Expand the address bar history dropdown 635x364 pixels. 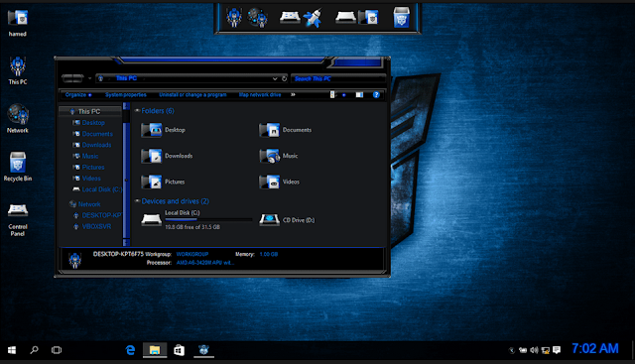coord(275,78)
